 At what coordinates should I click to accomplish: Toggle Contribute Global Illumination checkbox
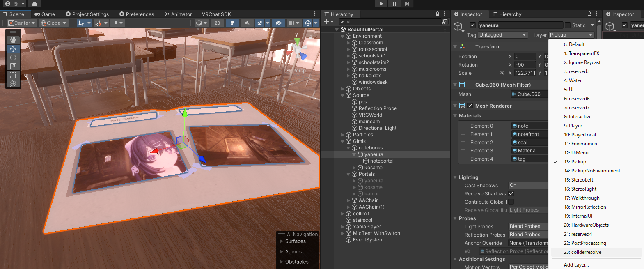tap(511, 202)
